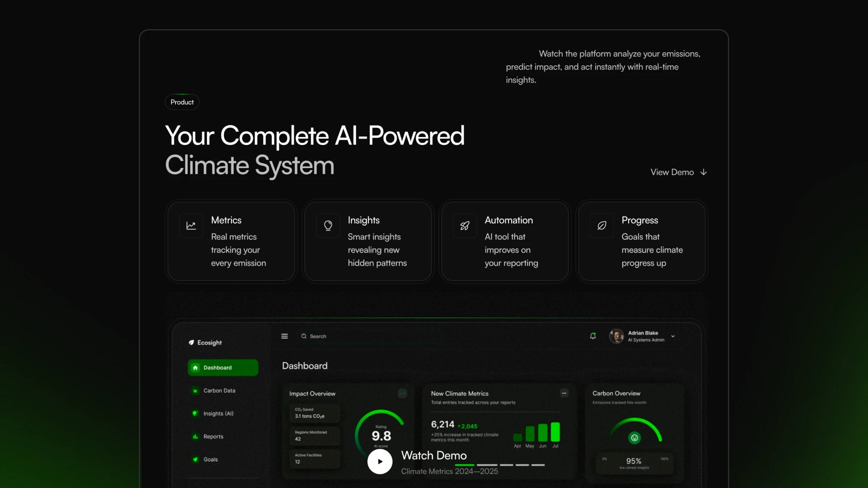Viewport: 868px width, 488px height.
Task: Open Carbon Data in the sidebar
Action: click(223, 391)
